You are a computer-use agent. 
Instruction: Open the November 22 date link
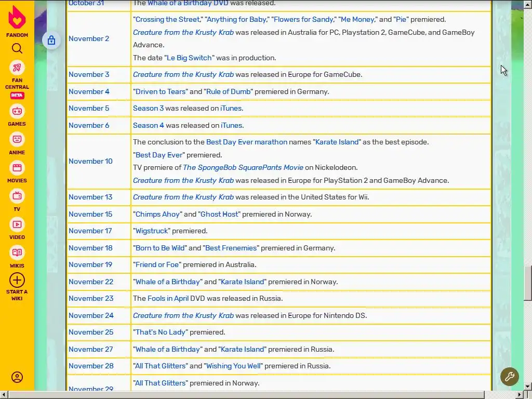point(91,282)
